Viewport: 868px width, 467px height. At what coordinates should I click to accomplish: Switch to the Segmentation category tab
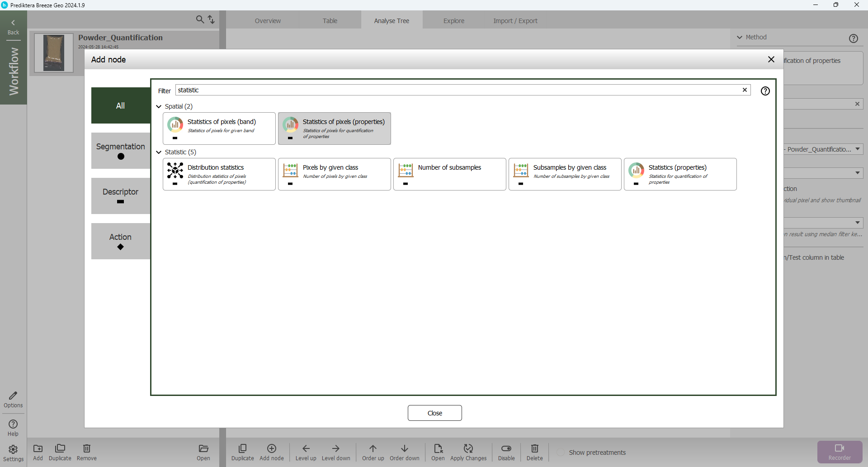(120, 151)
